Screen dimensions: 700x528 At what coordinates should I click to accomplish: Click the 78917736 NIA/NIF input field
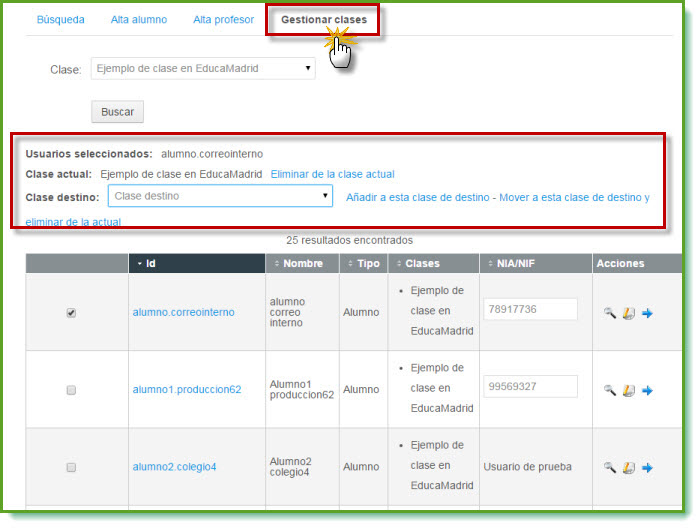[x=530, y=309]
